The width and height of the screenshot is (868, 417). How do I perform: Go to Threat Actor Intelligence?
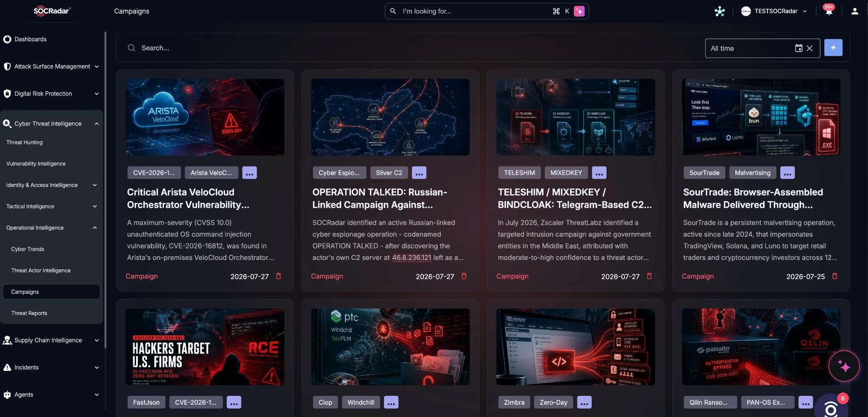(41, 271)
